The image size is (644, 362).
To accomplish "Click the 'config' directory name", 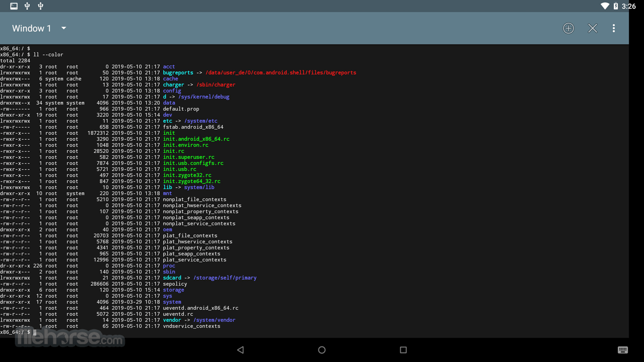I will pos(172,91).
